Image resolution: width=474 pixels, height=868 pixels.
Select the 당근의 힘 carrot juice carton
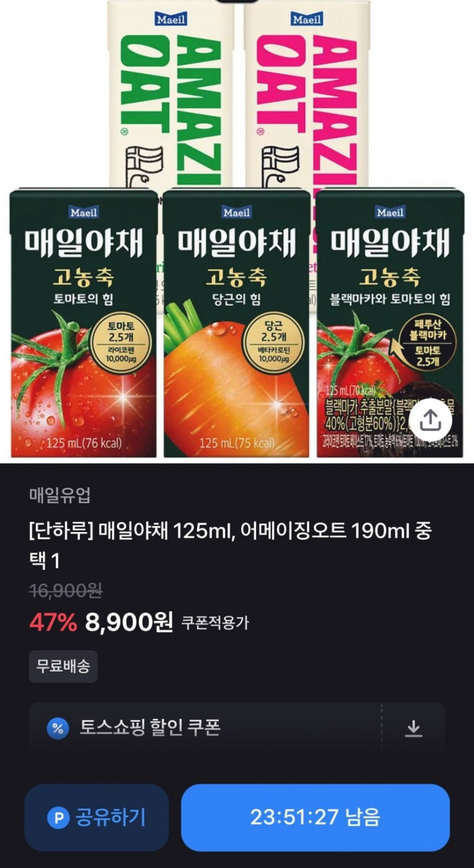237,322
